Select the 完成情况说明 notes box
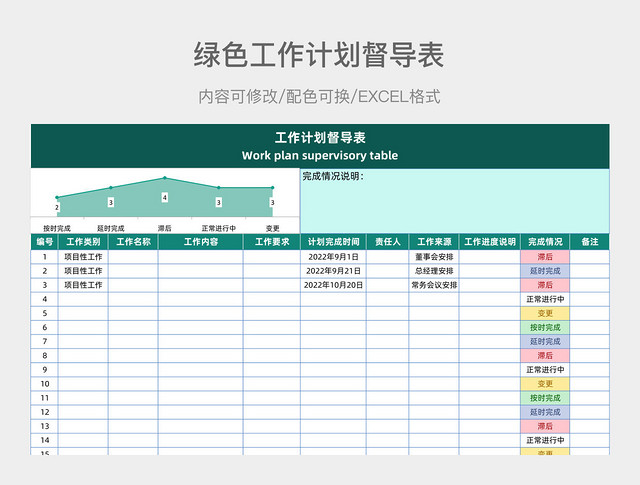This screenshot has height=485, width=640. pos(455,201)
